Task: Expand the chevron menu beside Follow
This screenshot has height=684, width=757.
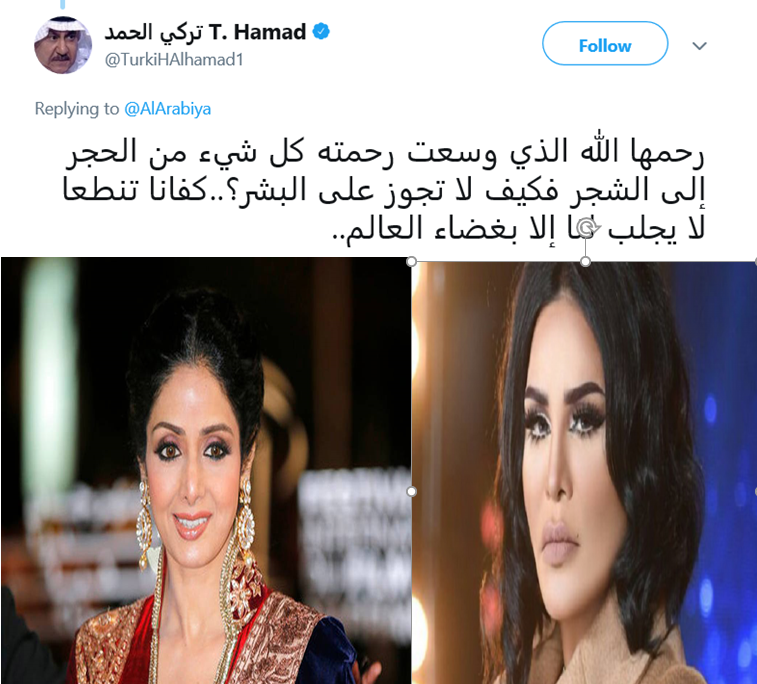Action: (x=699, y=45)
